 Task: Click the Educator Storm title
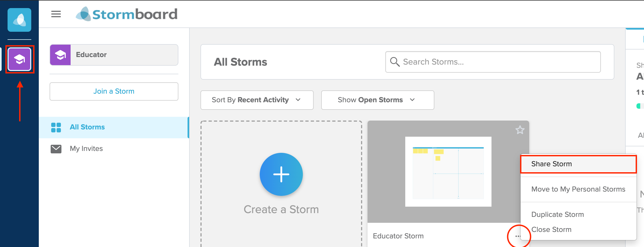click(398, 236)
